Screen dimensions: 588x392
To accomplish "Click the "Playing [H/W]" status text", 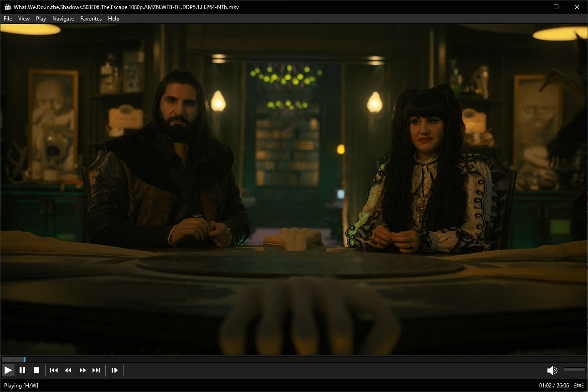I will point(21,386).
